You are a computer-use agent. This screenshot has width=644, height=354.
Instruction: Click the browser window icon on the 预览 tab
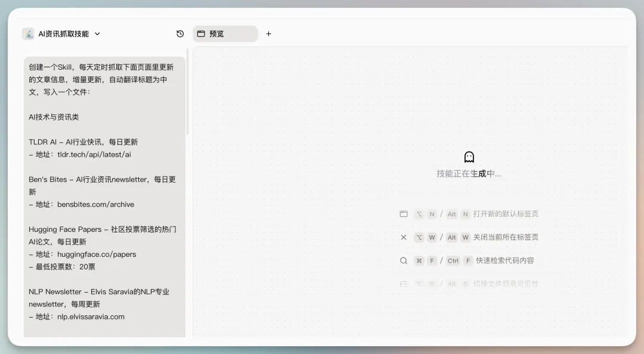[200, 34]
